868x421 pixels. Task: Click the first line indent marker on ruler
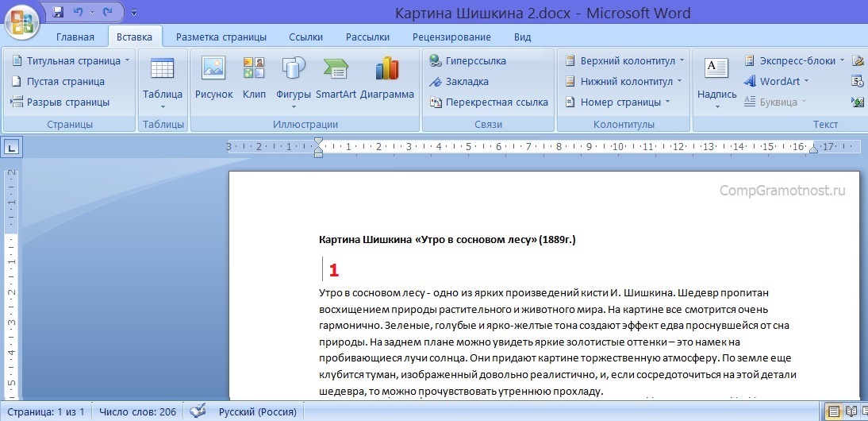[x=318, y=142]
